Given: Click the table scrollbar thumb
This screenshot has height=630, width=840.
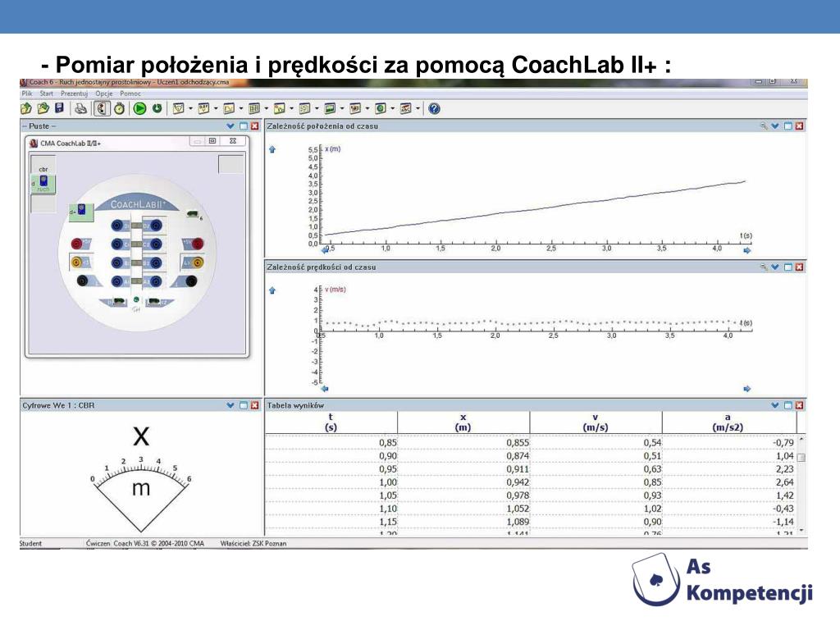Looking at the screenshot, I should click(801, 458).
